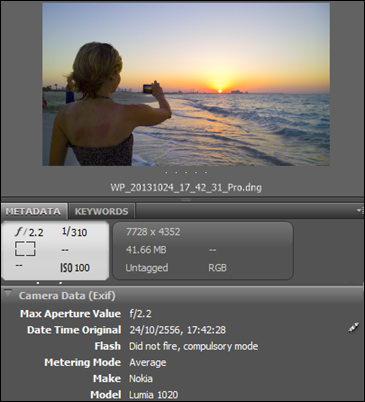This screenshot has height=402, width=365.
Task: Click the rating dots under the preview
Action: pos(186,173)
